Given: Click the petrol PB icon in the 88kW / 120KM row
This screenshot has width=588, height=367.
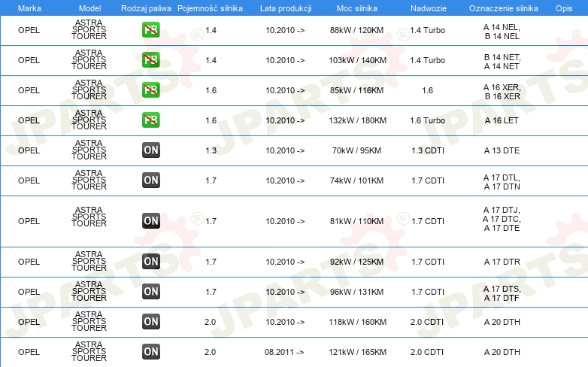Looking at the screenshot, I should 151,30.
